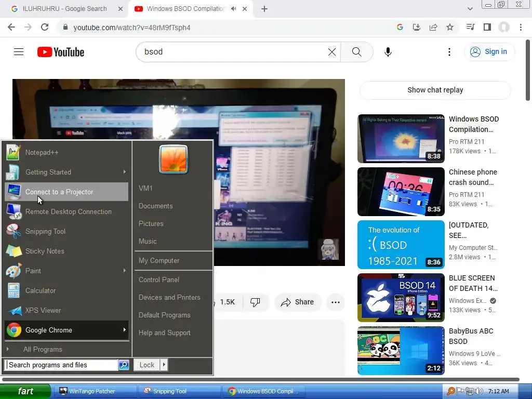Click the user account picture in start menu

pos(174,159)
